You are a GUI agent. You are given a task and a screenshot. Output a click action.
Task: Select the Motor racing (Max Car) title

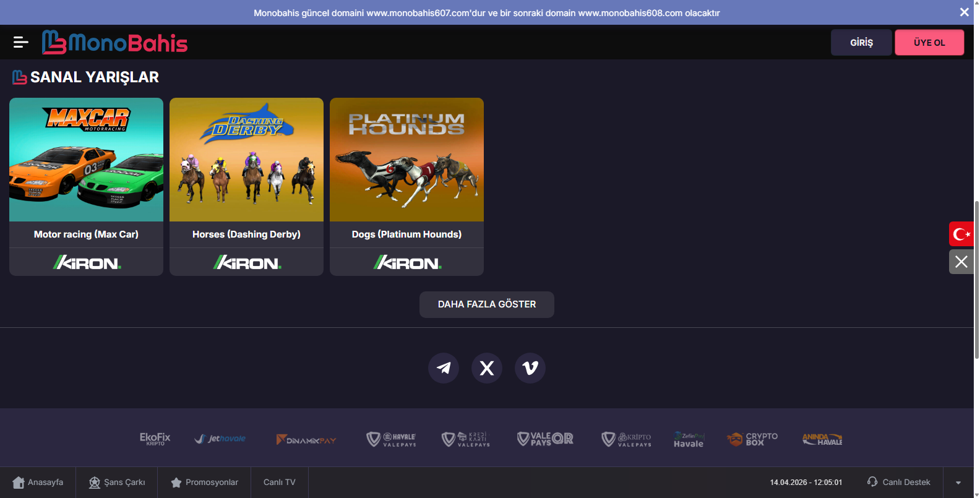[x=86, y=234]
